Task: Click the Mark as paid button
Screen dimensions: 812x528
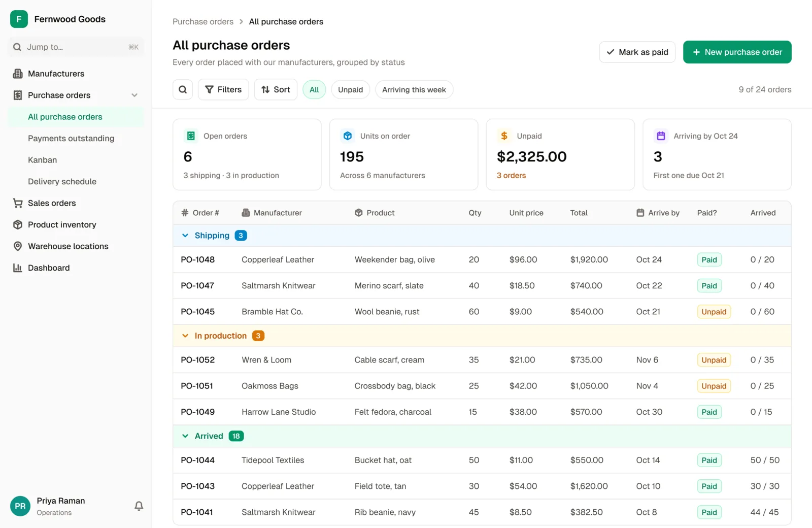Action: tap(637, 52)
